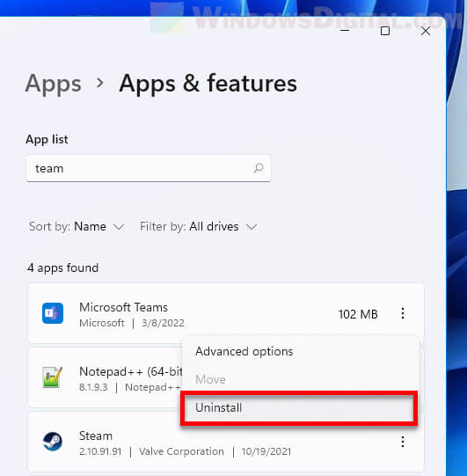Maximize the Settings window
Image resolution: width=467 pixels, height=476 pixels.
pos(385,31)
